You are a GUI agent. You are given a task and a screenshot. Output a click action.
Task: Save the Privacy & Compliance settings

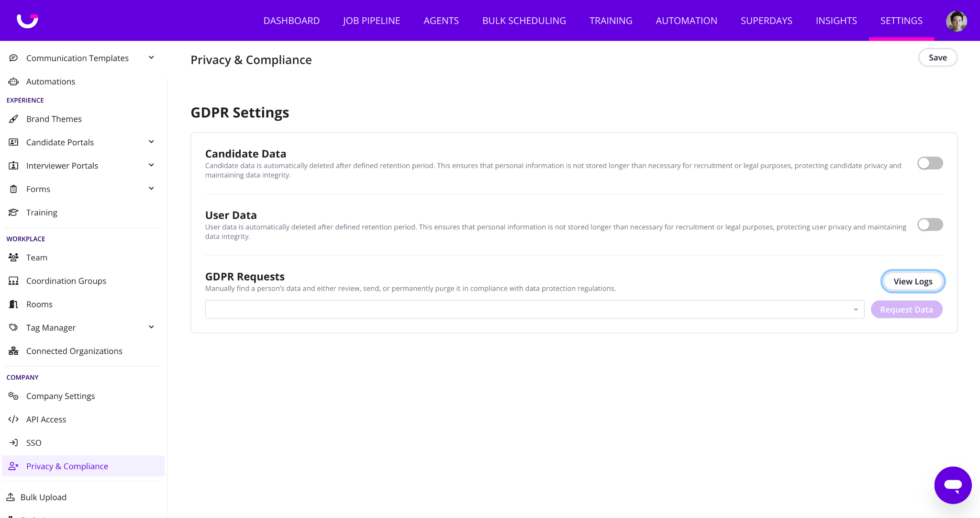tap(937, 57)
